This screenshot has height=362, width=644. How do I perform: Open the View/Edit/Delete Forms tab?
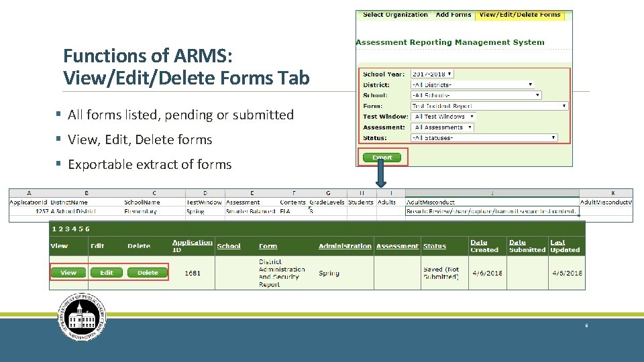coord(519,15)
